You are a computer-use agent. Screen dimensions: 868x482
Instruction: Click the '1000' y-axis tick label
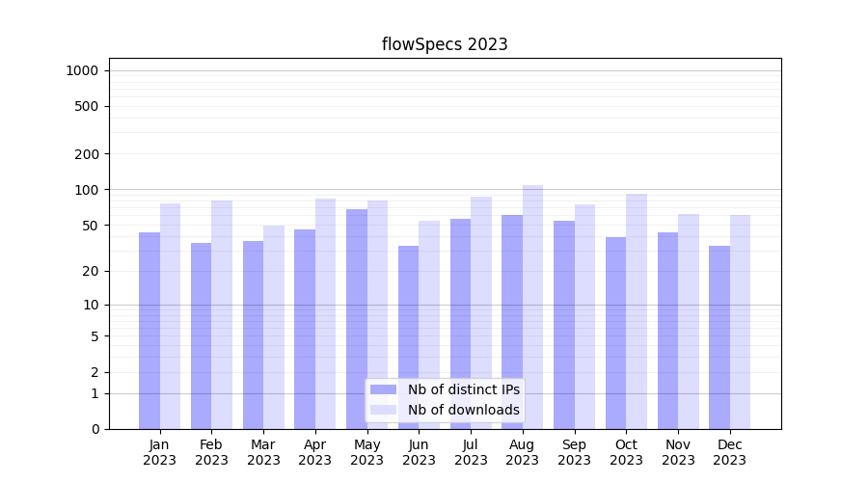(x=82, y=70)
